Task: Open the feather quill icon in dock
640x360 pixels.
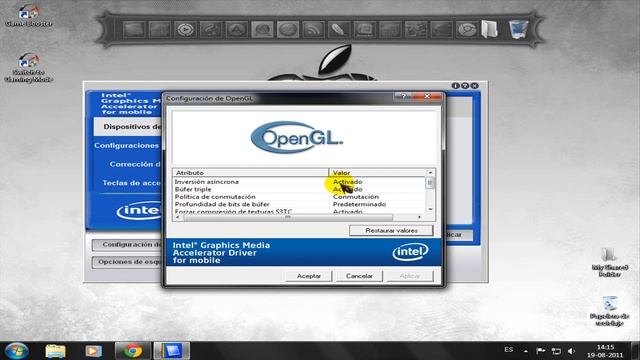Action: (339, 30)
